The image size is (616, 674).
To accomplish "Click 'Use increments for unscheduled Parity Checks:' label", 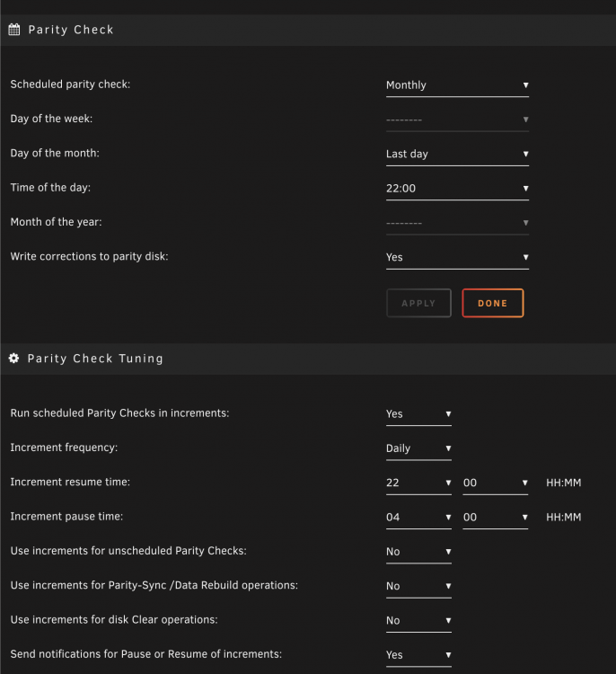I will click(x=128, y=551).
